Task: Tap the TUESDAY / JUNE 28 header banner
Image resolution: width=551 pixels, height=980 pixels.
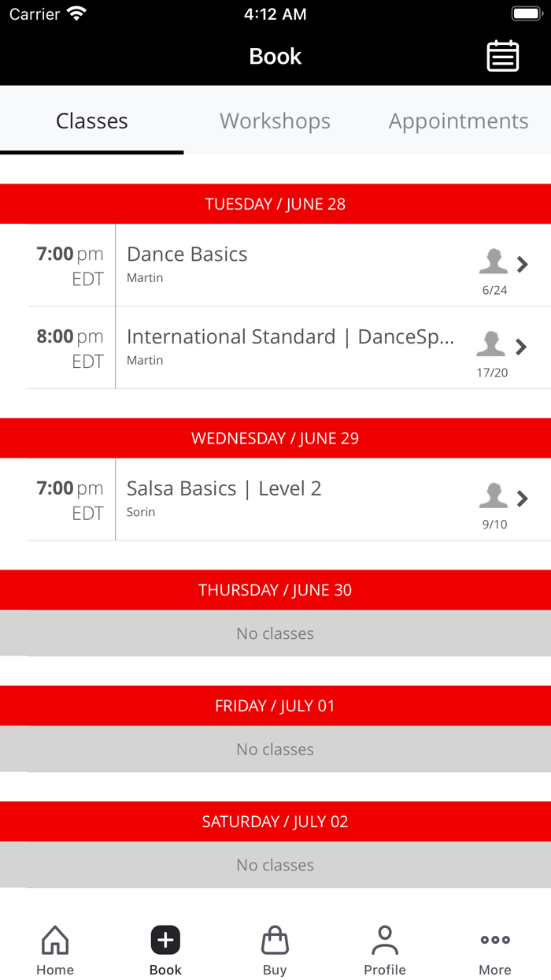Action: [x=275, y=203]
